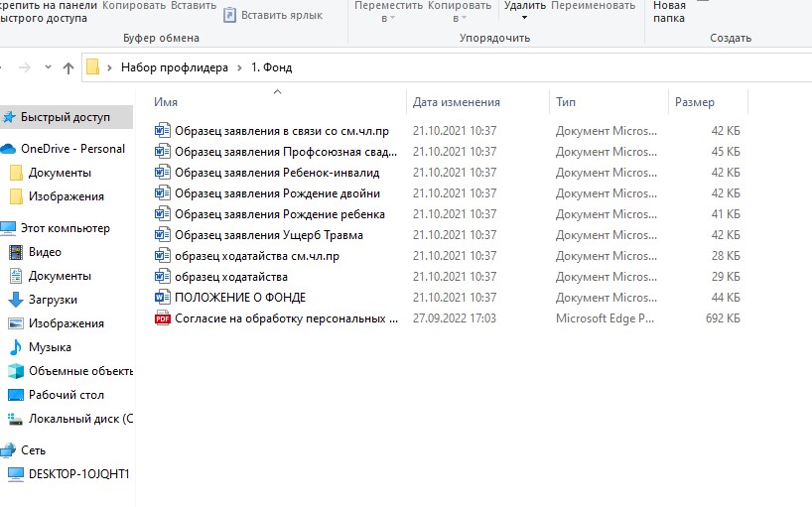Sort files by Размер column header
The image size is (812, 507).
point(695,102)
